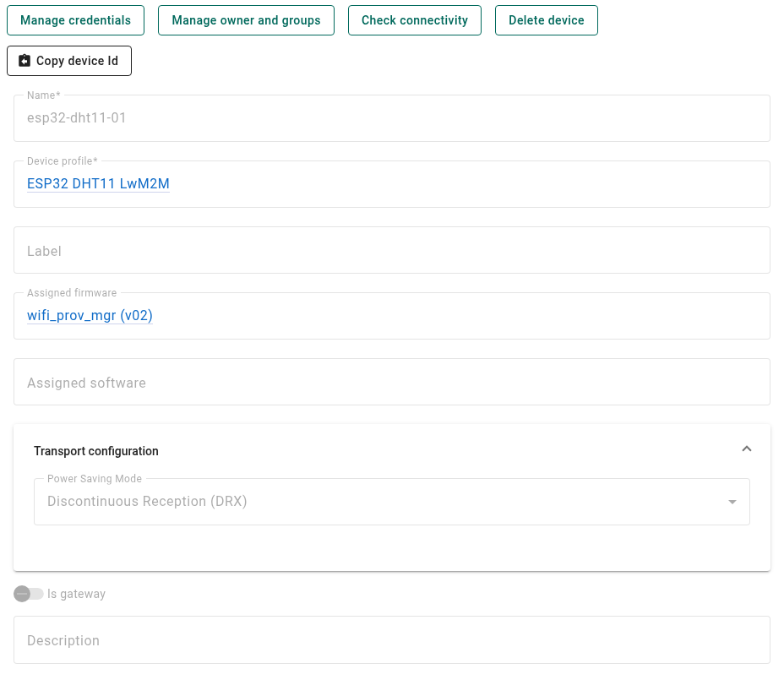Click the Assigned firmware field
Viewport: 784px width, 696px height.
pos(391,316)
